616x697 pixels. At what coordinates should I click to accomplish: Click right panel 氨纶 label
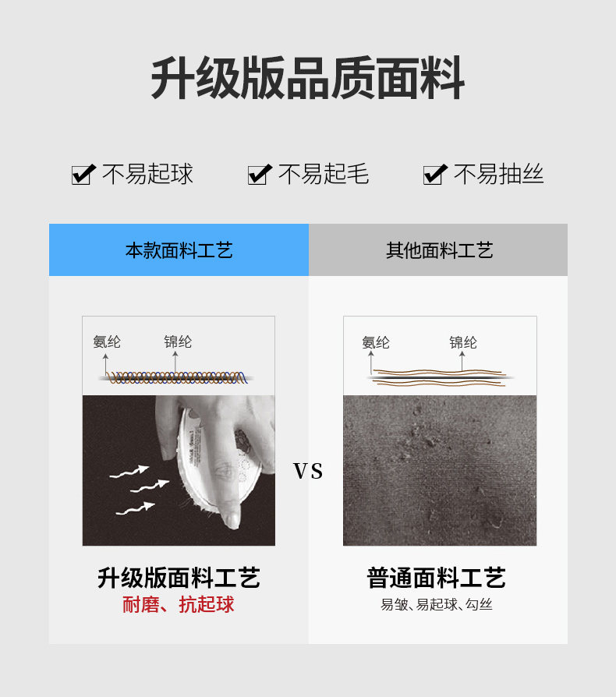pyautogui.click(x=376, y=342)
